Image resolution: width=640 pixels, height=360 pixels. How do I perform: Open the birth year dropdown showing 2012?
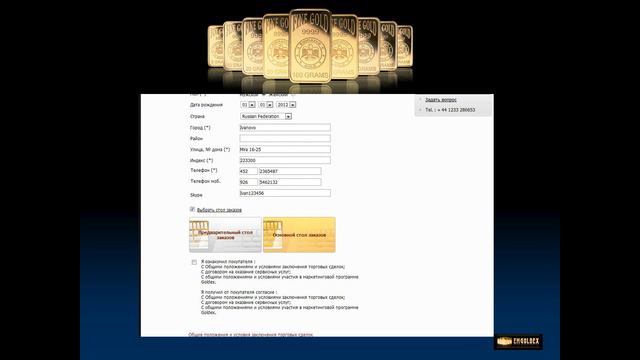pos(286,105)
